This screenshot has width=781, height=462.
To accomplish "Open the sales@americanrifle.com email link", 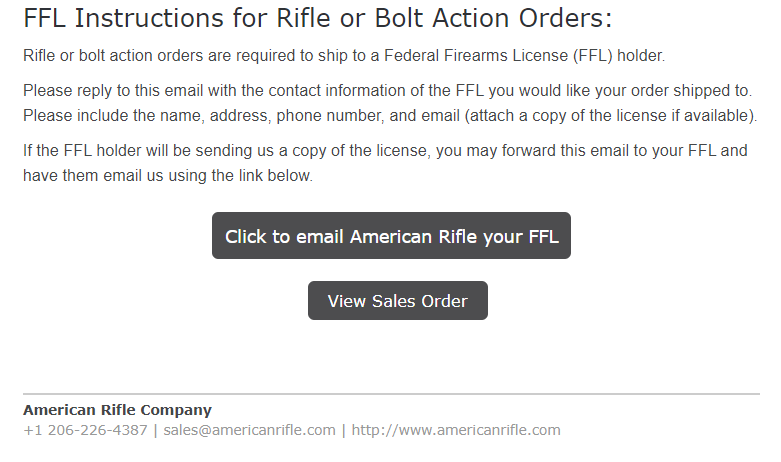I will (250, 430).
